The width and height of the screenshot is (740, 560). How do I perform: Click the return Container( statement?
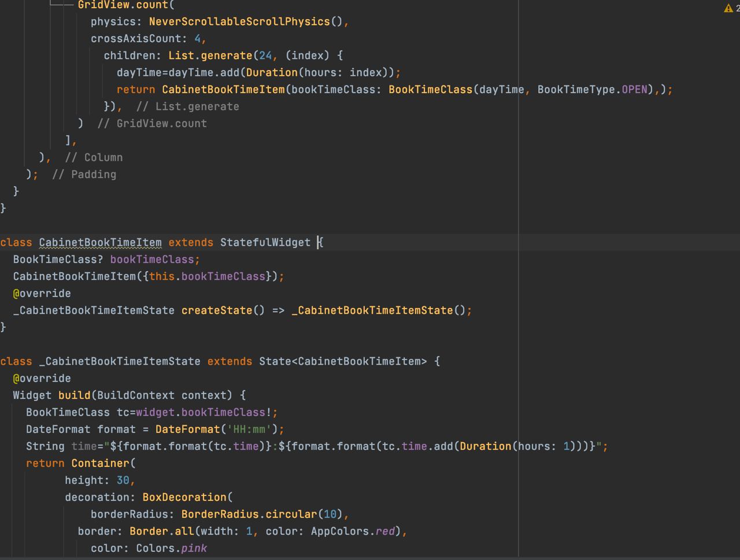click(x=81, y=463)
